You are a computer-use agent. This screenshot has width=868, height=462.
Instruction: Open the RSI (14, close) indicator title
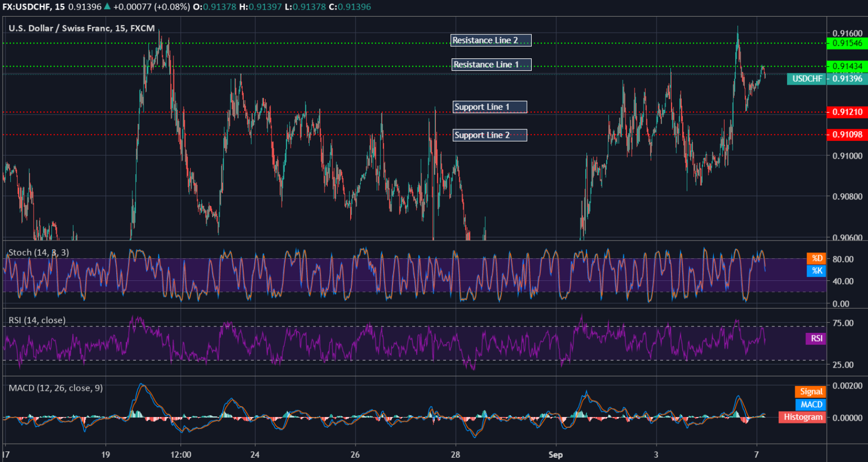37,321
